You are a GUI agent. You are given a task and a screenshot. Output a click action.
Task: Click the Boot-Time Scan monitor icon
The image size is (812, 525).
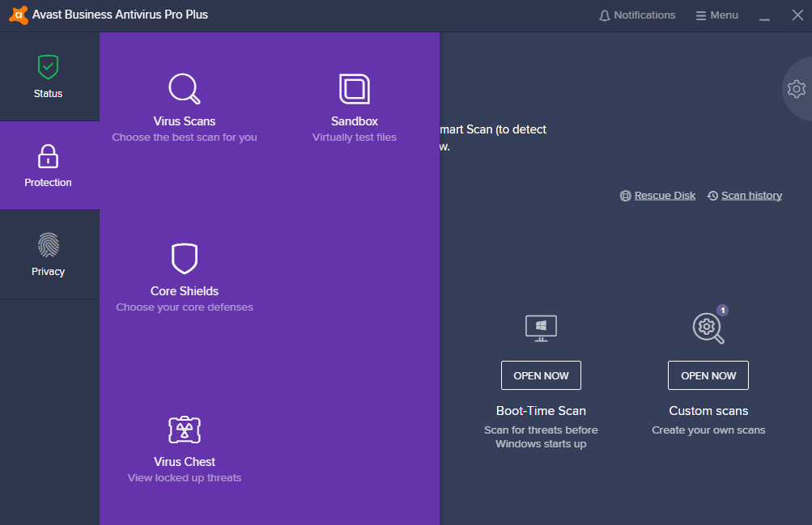541,328
